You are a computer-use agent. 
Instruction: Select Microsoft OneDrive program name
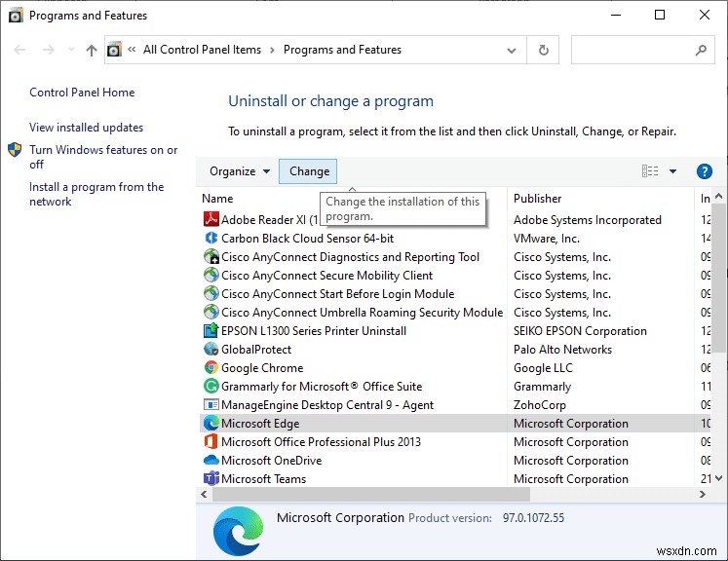tap(271, 461)
